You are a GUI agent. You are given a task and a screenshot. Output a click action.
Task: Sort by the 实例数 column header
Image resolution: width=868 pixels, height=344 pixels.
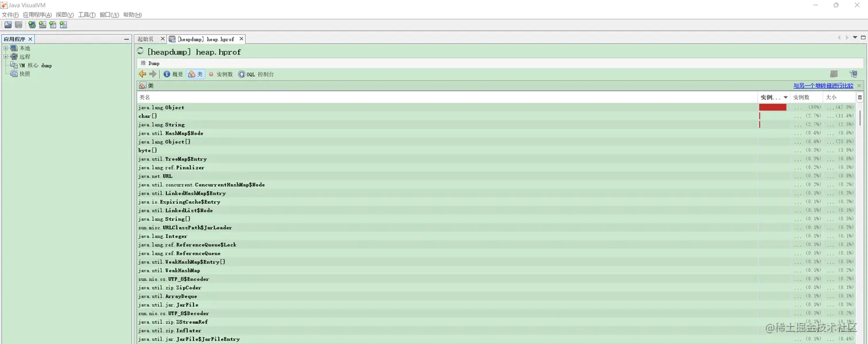pos(807,97)
